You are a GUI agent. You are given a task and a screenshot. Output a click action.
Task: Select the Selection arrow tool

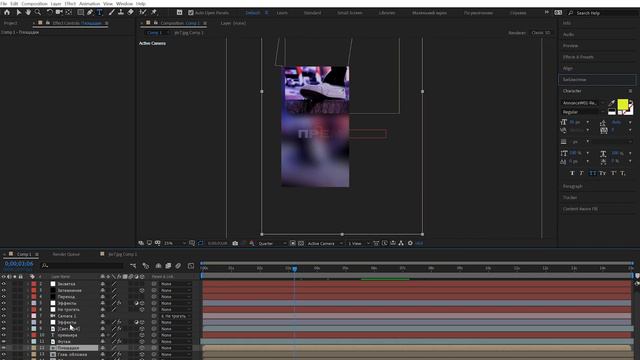point(18,13)
